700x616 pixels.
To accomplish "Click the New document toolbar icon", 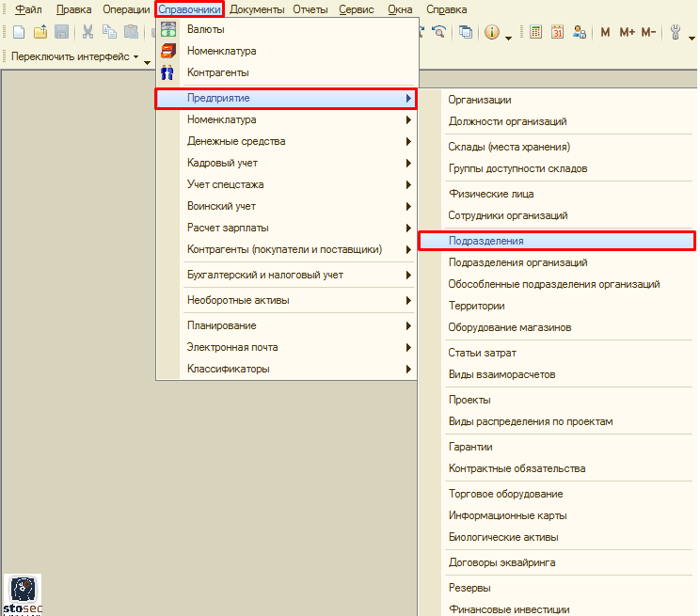I will 18,32.
